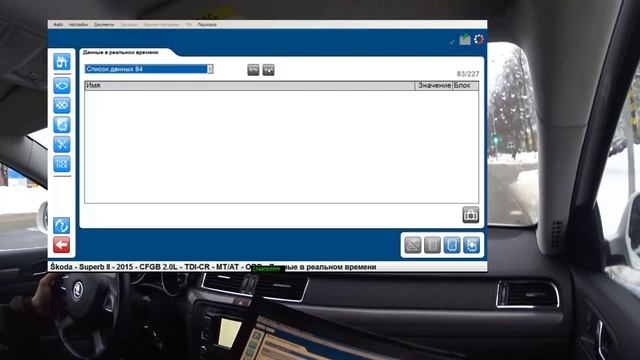Open the data list dropdown arrow

(x=210, y=69)
